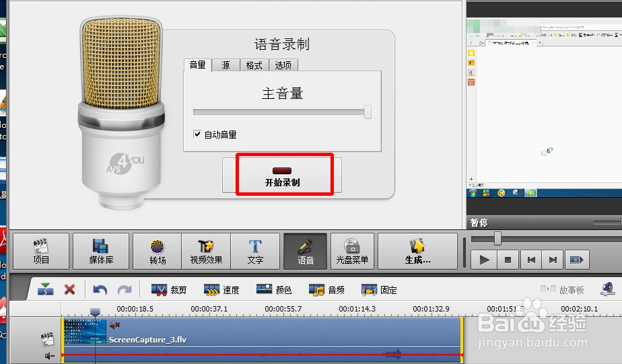Image resolution: width=622 pixels, height=364 pixels.
Task: Click the video track clapperboard icon
Action: click(47, 339)
